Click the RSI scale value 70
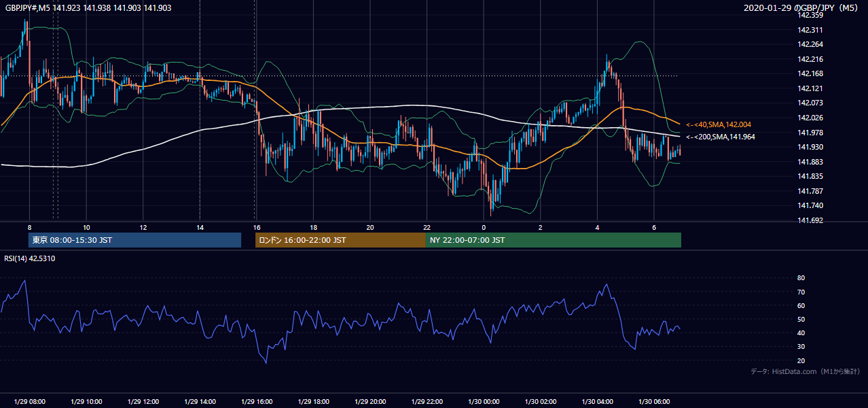 [x=801, y=292]
